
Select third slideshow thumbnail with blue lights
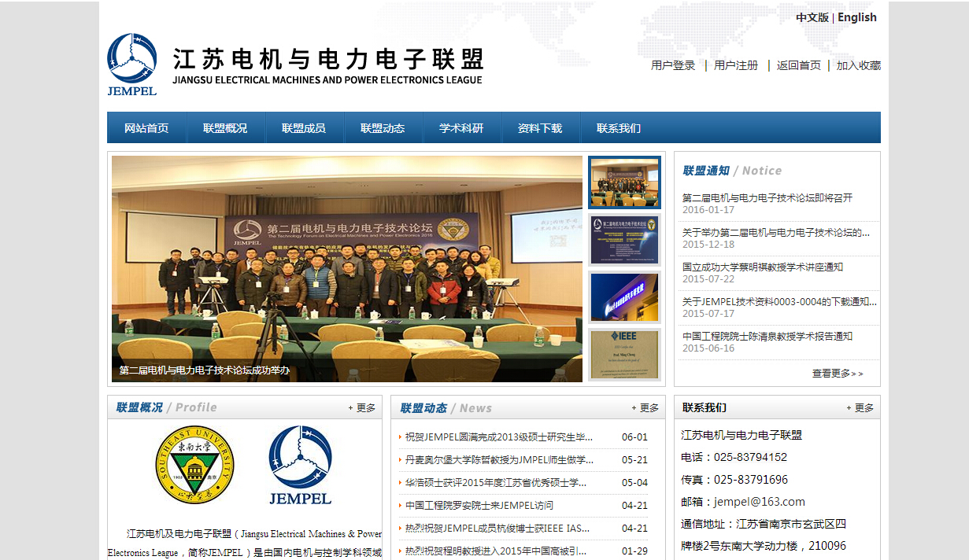[x=625, y=297]
